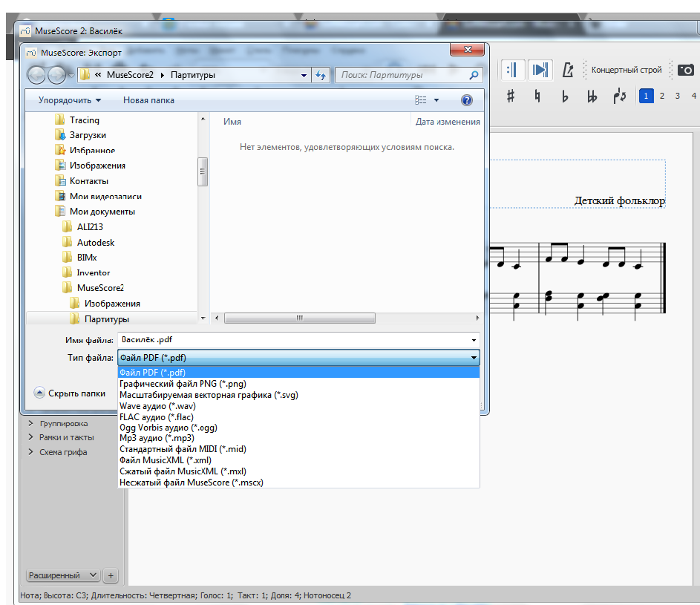Screen dimensions: 700x605
Task: Select the Контакты folder
Action: 89,181
